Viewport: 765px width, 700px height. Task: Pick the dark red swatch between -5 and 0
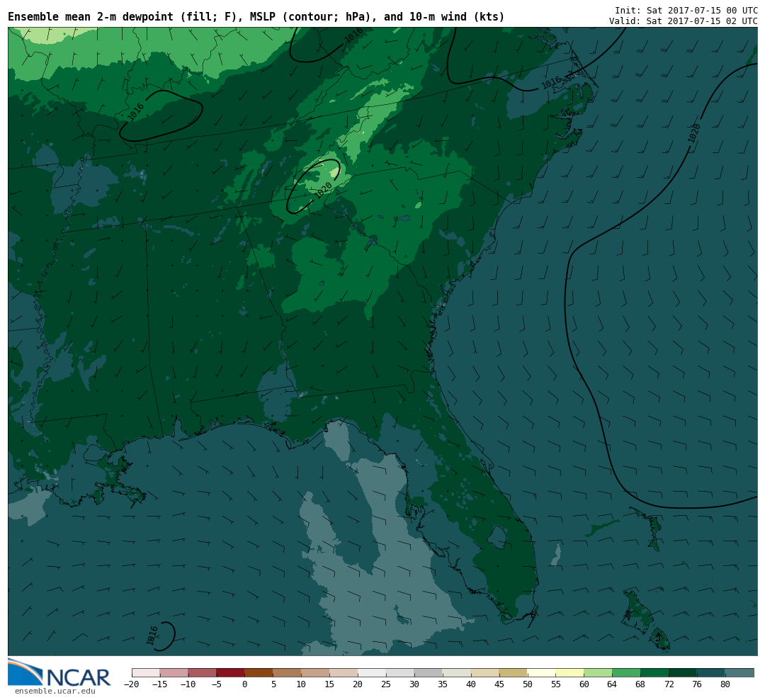click(230, 672)
